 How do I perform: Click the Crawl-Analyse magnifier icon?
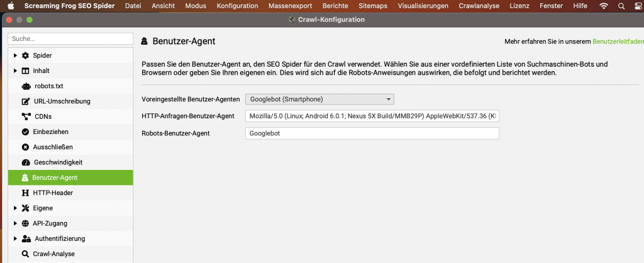click(25, 254)
